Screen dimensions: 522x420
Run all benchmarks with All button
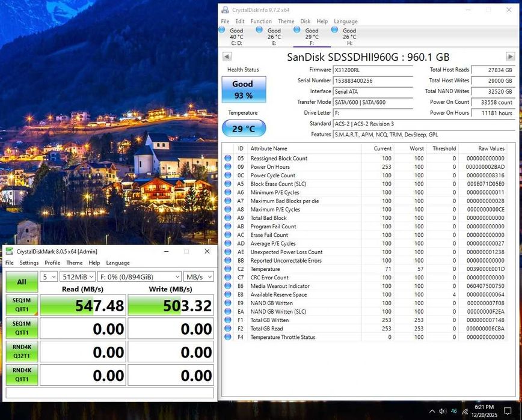click(x=22, y=282)
